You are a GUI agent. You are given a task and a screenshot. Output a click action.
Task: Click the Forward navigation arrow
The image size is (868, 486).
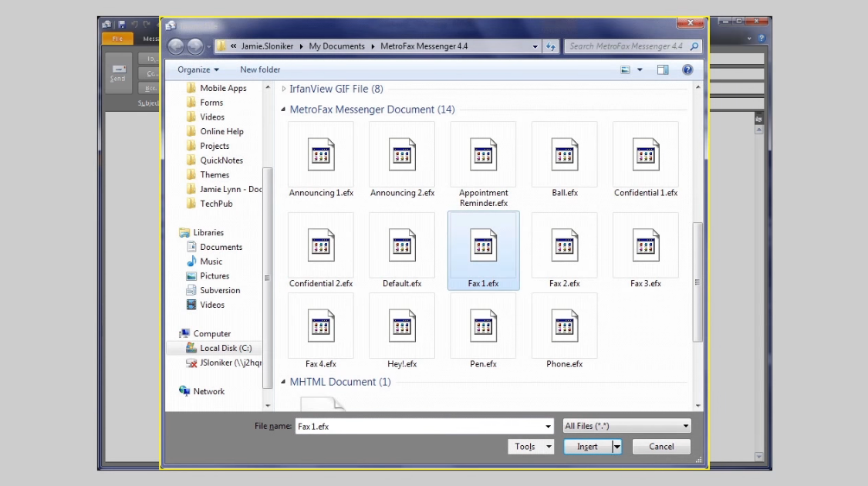coord(195,46)
